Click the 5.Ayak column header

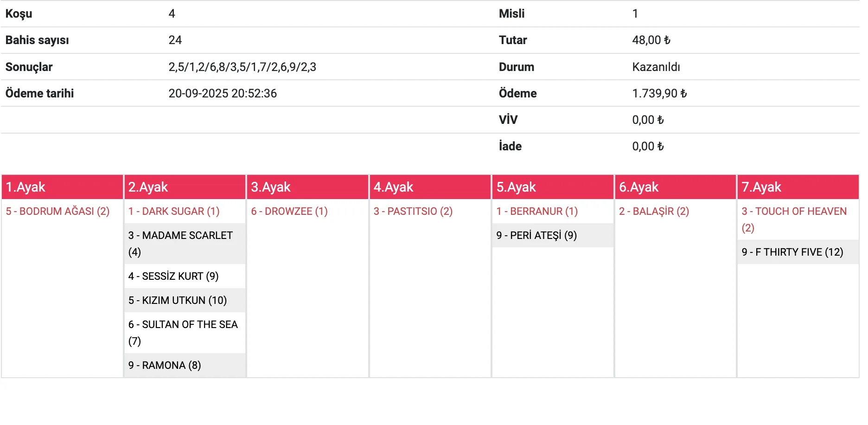click(x=553, y=187)
